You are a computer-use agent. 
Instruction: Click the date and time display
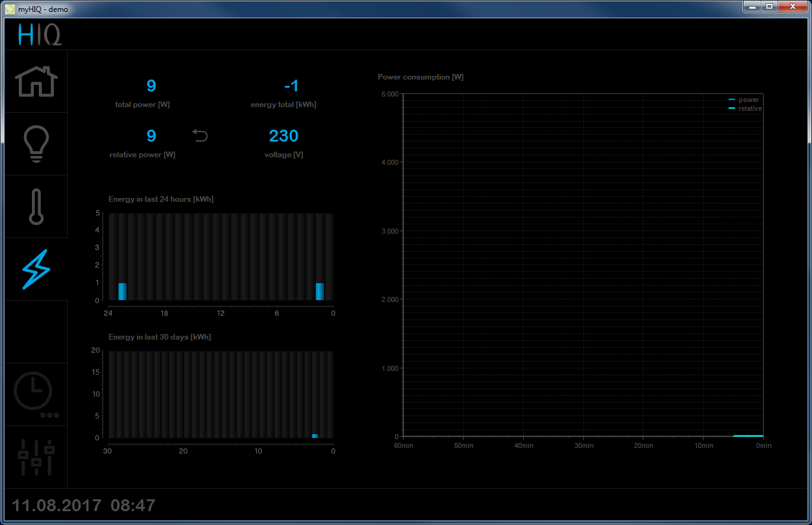(83, 506)
